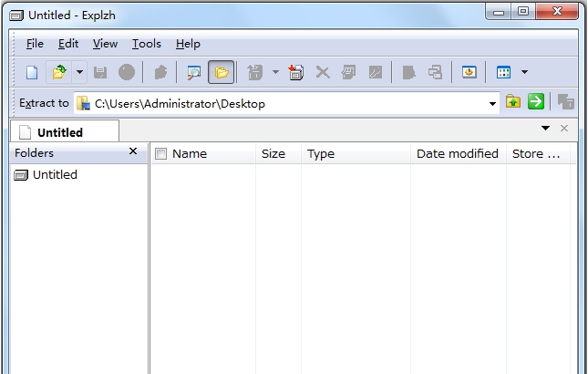
Task: Toggle the highlighted Folders pane button
Action: pos(221,72)
